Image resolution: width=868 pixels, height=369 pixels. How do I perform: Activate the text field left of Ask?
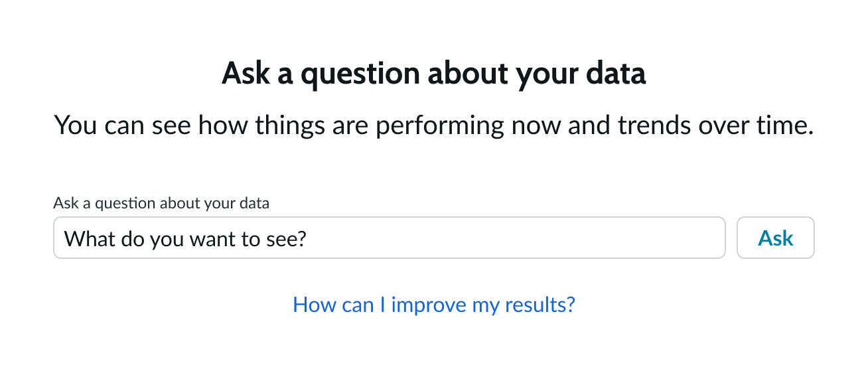[389, 238]
